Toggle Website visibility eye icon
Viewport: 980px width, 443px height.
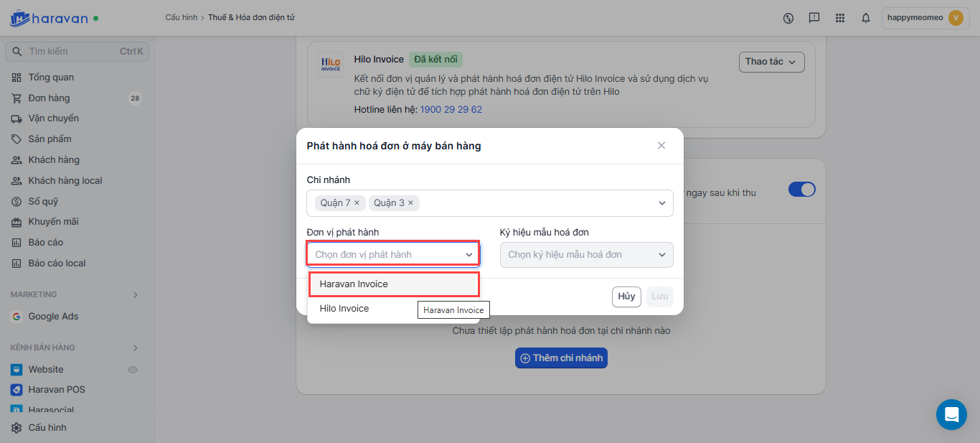pos(132,370)
